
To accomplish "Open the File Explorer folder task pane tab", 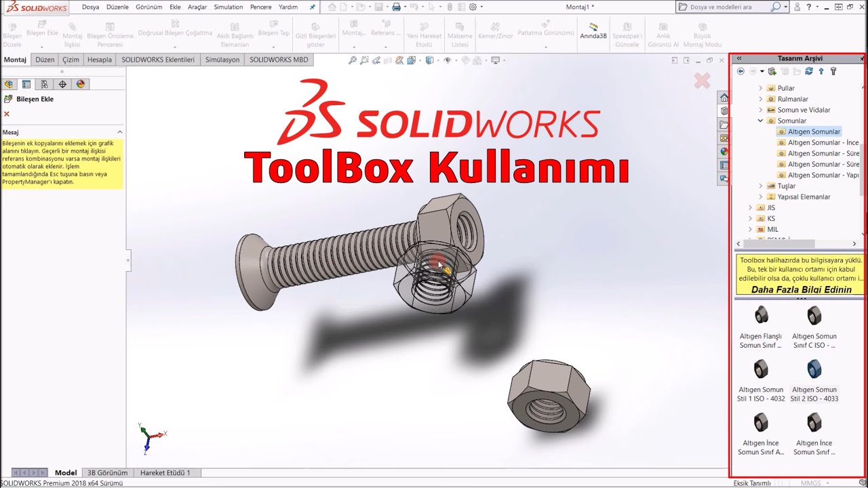I will pos(724,125).
